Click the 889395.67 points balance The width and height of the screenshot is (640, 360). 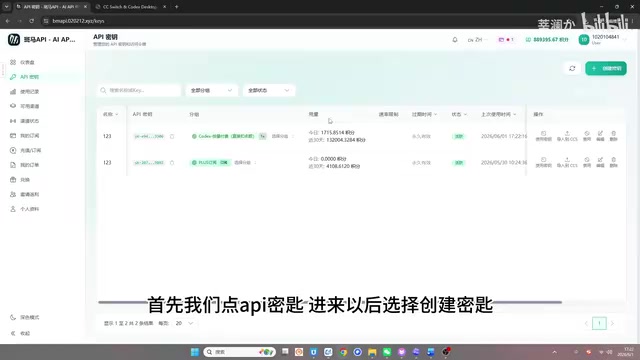547,40
